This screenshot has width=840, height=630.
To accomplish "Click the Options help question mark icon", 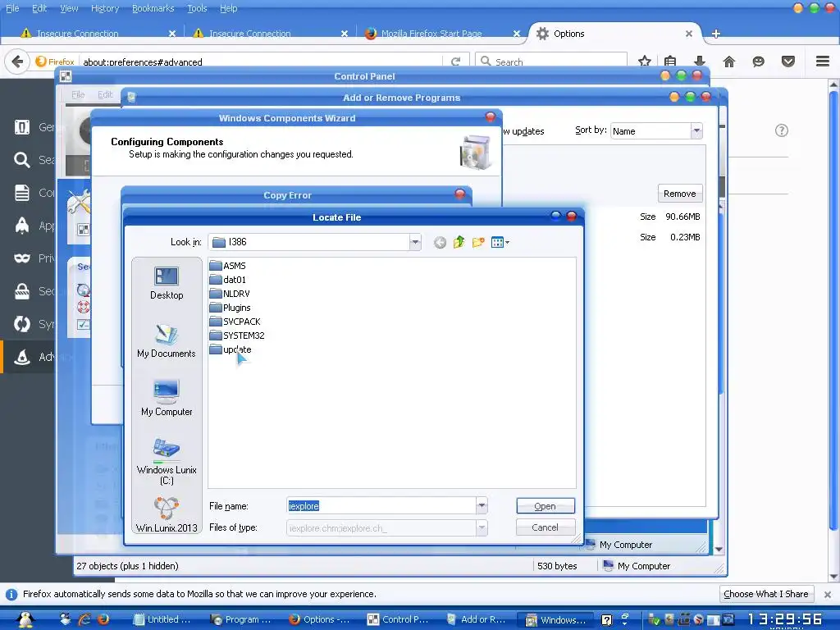I will pos(782,130).
